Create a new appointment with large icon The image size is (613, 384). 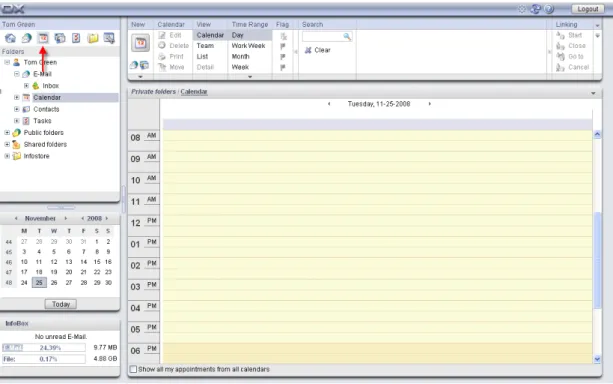coord(140,43)
